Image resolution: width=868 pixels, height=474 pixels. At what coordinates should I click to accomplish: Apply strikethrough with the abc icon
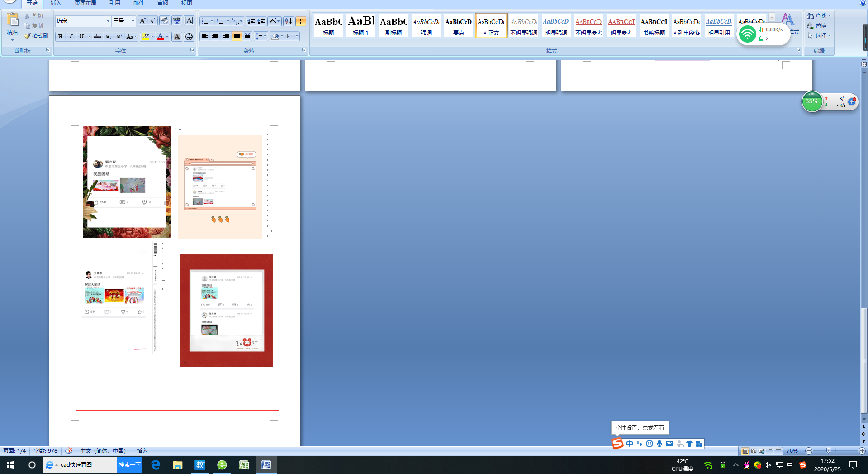click(x=98, y=37)
